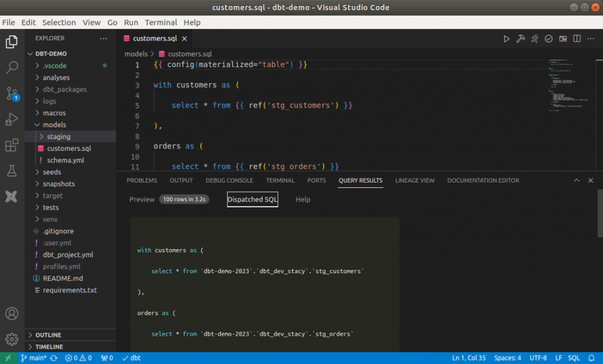This screenshot has height=364, width=603.
Task: Click the query results panel scrollbar
Action: (x=599, y=214)
